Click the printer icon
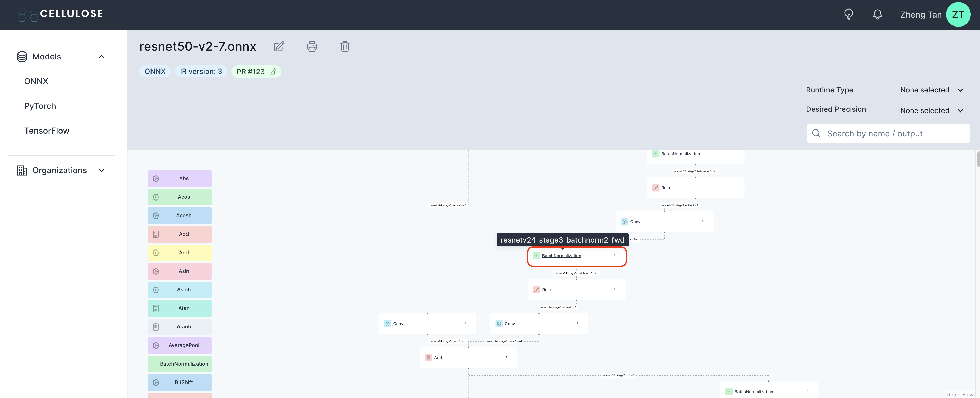Screen dimensions: 980x398 pyautogui.click(x=311, y=46)
